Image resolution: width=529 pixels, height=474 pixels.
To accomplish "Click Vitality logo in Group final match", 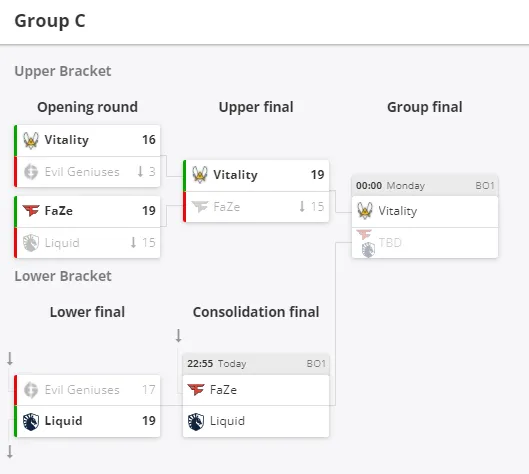I will click(x=365, y=211).
